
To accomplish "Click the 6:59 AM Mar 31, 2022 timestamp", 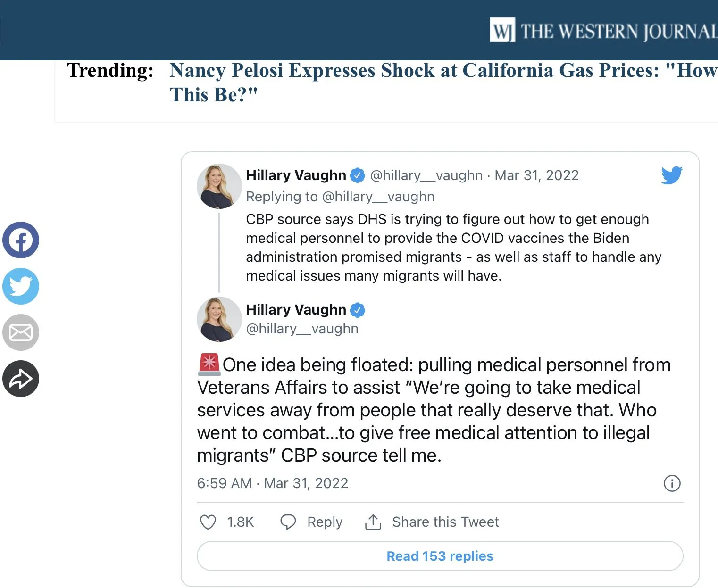I will coord(273,483).
